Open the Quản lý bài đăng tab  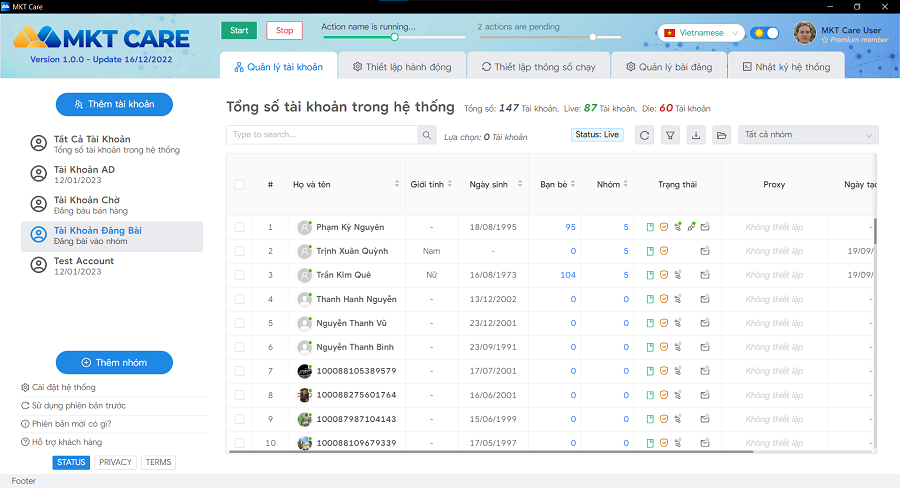[669, 67]
